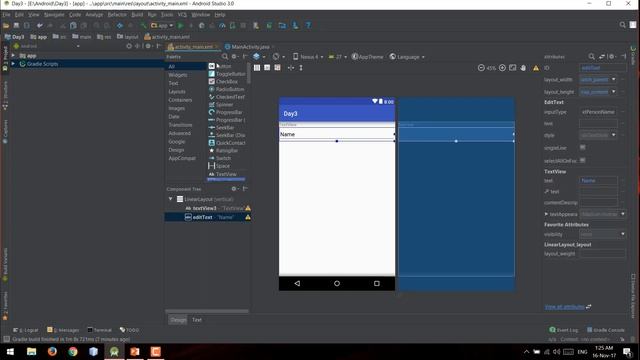Click the layout_weight input field
This screenshot has width=640, height=360.
pos(602,253)
